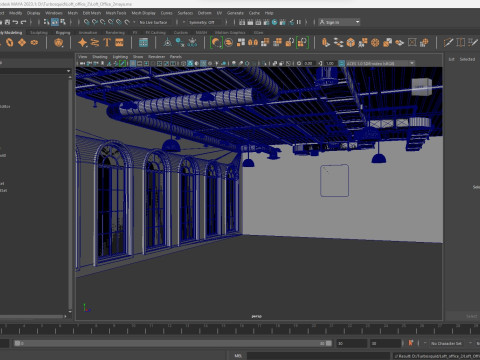Screen dimensions: 480x360
Task: Toggle select by object type mode button
Action: pos(55,22)
